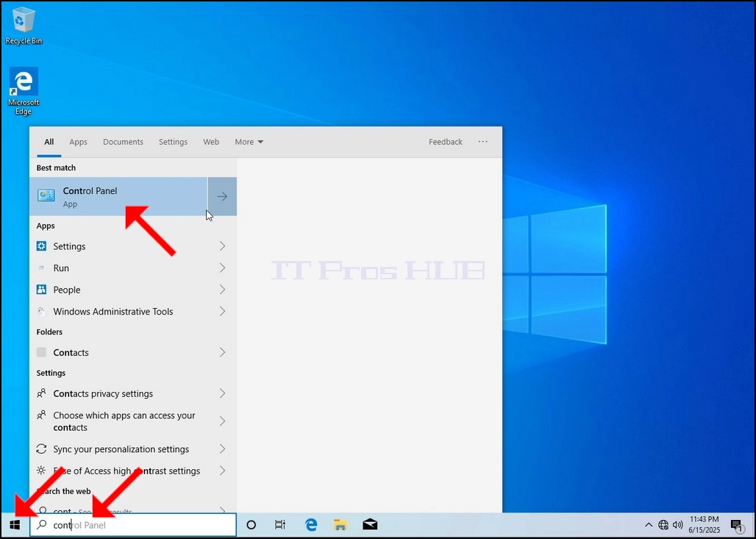Open File Explorer from the taskbar
This screenshot has width=756, height=539.
tap(340, 525)
